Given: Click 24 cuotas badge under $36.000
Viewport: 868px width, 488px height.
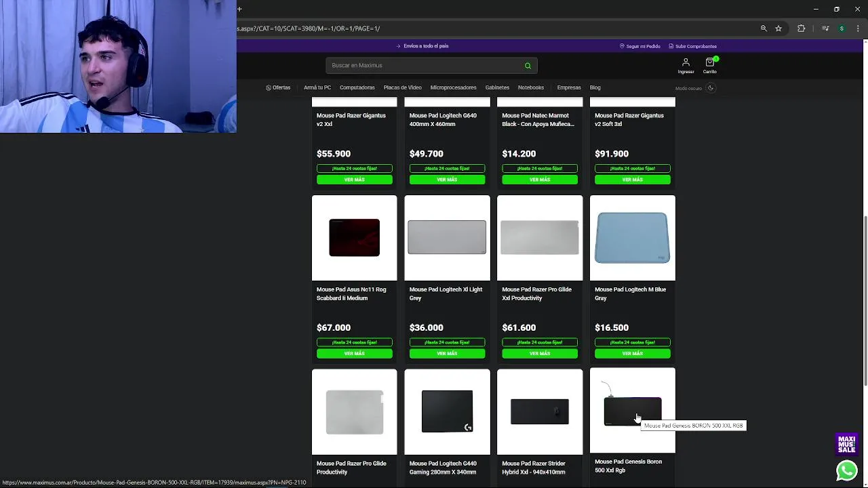Looking at the screenshot, I should click(447, 342).
